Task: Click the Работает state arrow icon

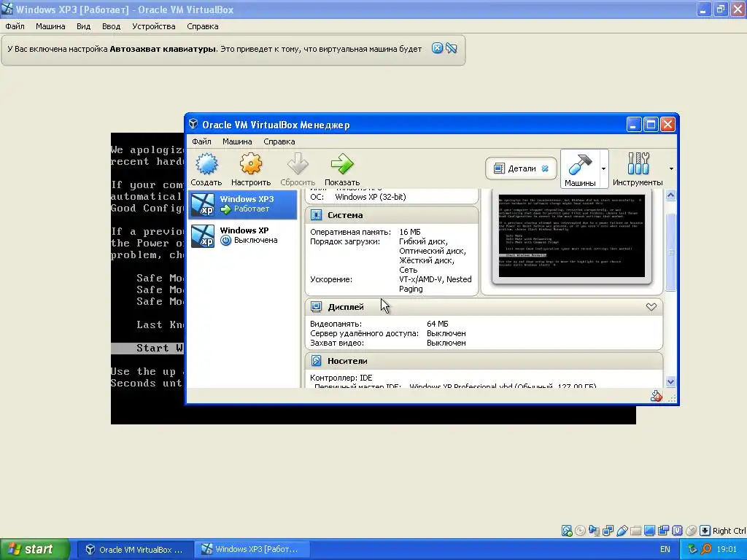Action: pyautogui.click(x=226, y=209)
